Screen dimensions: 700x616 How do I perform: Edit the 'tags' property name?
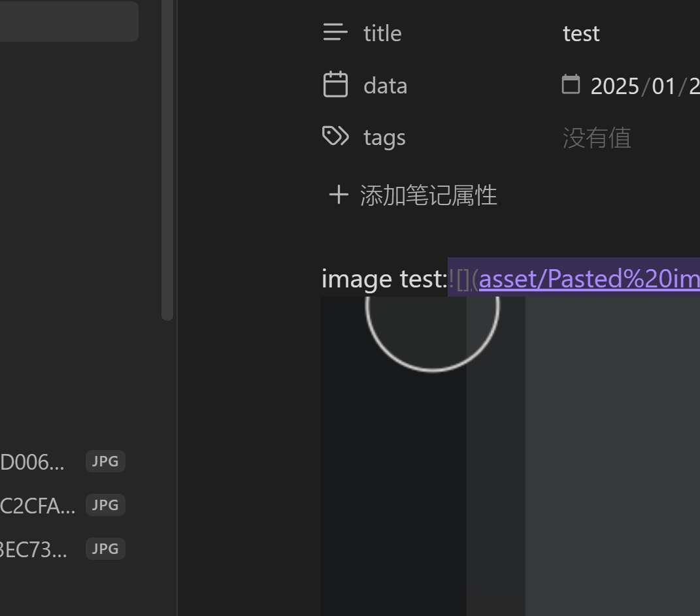click(384, 138)
